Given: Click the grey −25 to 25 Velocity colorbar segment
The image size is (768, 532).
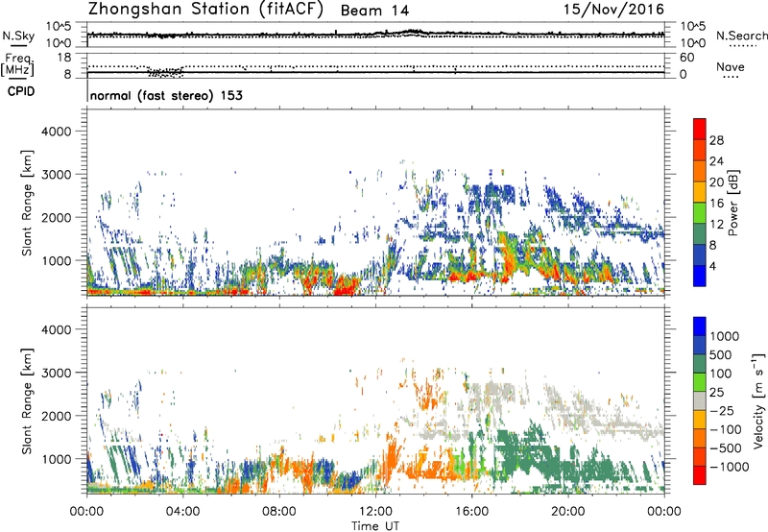Looking at the screenshot, I should tap(700, 400).
